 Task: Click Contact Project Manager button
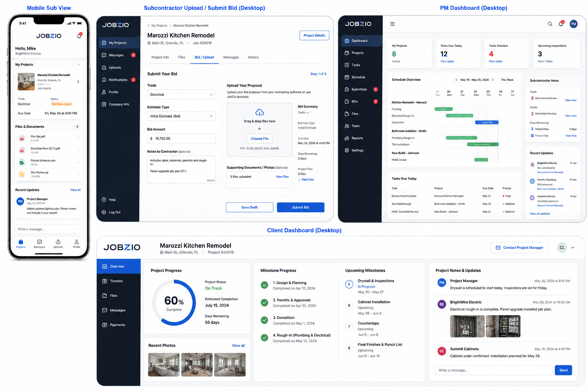pos(519,248)
